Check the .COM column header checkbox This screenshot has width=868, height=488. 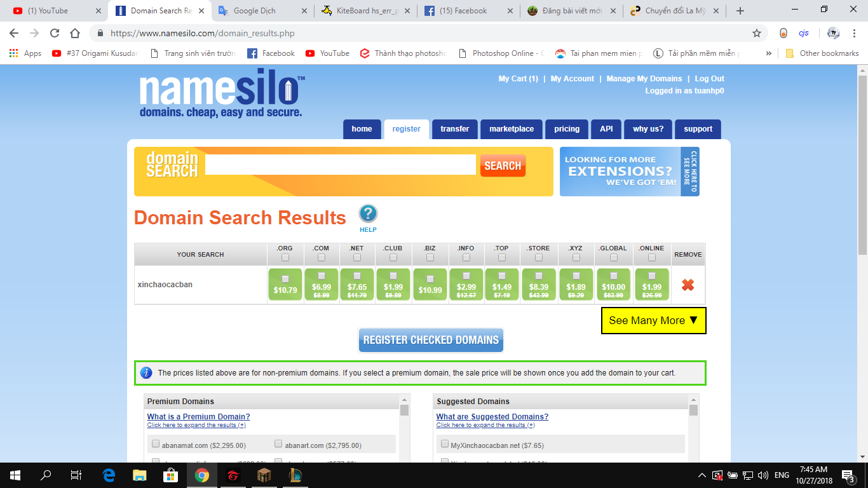click(x=321, y=257)
